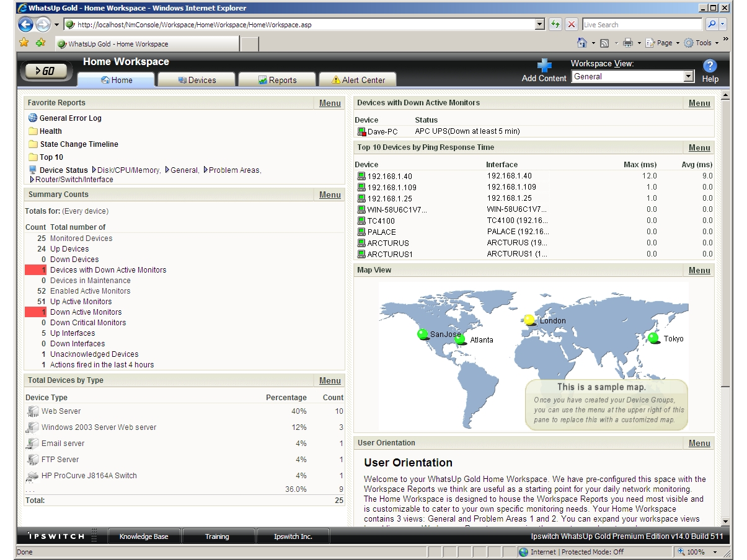The image size is (747, 560).
Task: Click the SanJose green map marker
Action: [423, 335]
